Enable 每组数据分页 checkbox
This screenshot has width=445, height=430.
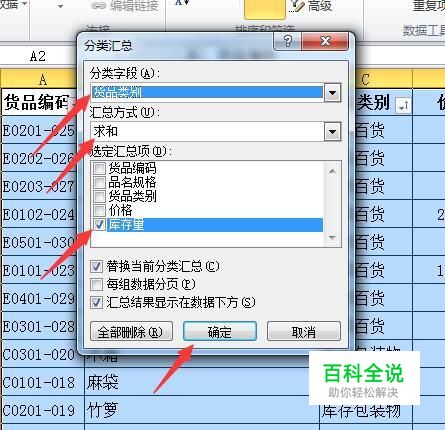[x=96, y=284]
